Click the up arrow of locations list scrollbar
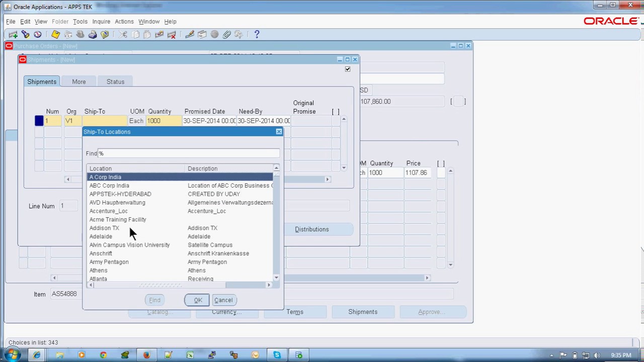Image resolution: width=644 pixels, height=362 pixels. (x=276, y=168)
